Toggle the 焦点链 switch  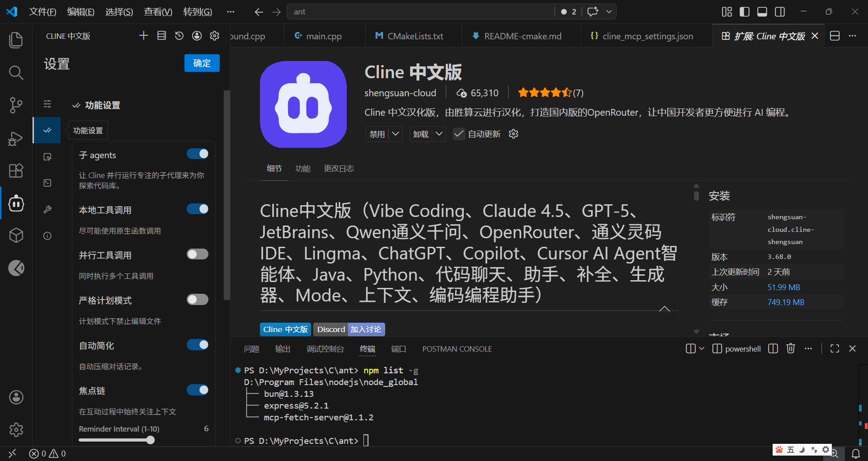(198, 390)
